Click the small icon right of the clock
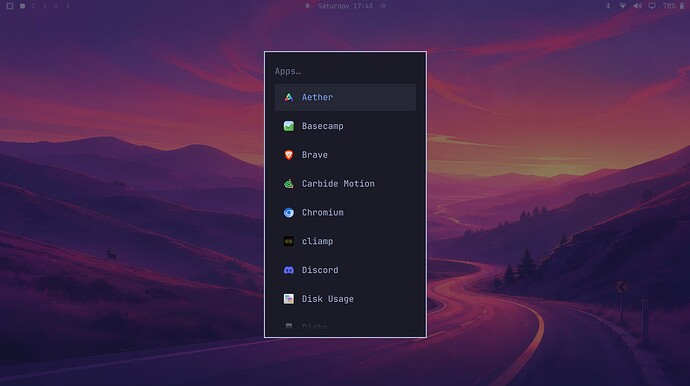Screen dimensions: 690x386 (x=383, y=6)
